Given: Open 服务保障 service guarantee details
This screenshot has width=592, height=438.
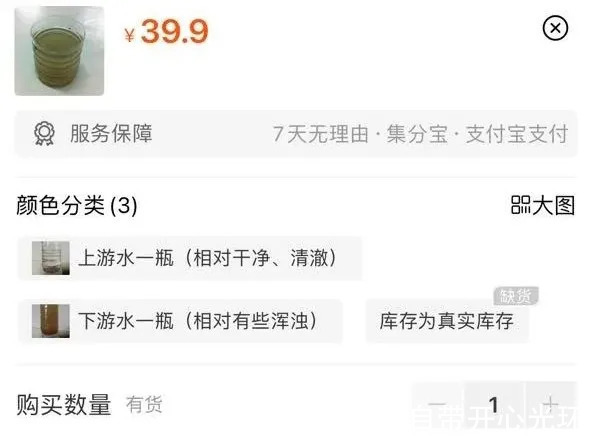Looking at the screenshot, I should 296,134.
